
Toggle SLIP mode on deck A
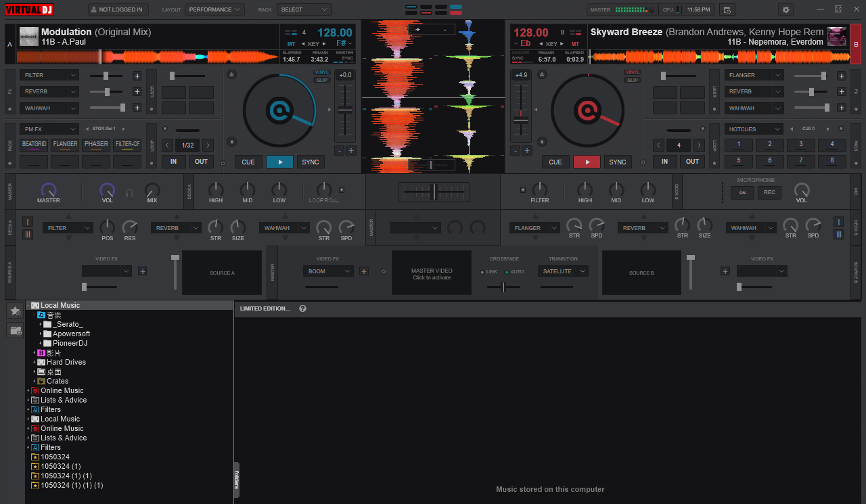coord(322,80)
